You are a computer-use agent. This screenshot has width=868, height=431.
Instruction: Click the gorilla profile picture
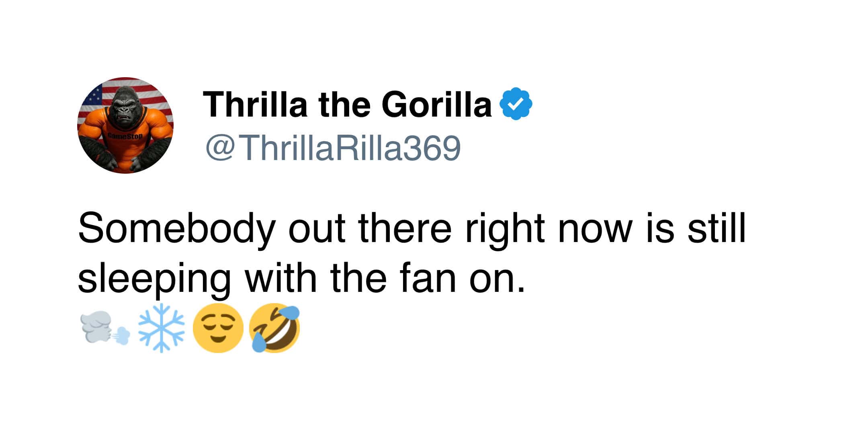[x=125, y=125]
